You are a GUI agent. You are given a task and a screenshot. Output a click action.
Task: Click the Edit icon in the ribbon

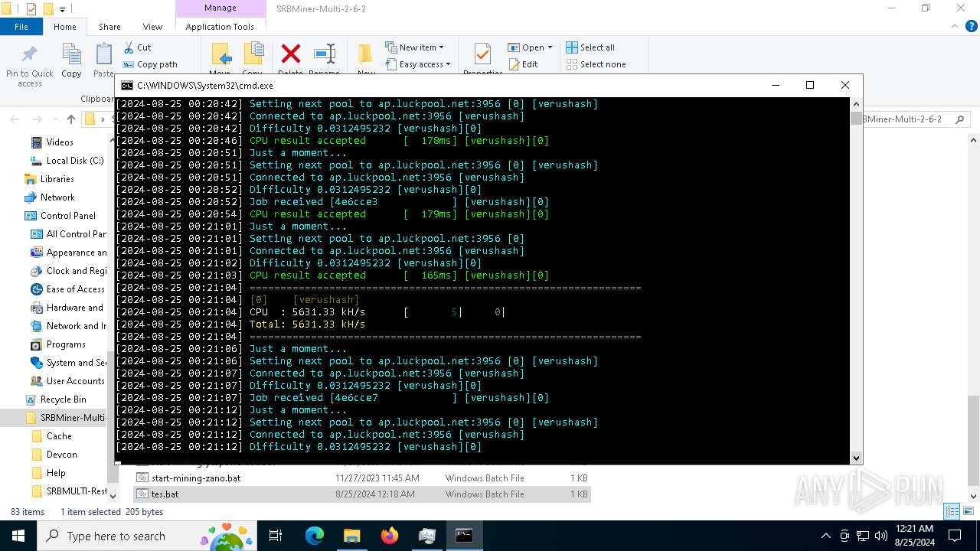514,65
